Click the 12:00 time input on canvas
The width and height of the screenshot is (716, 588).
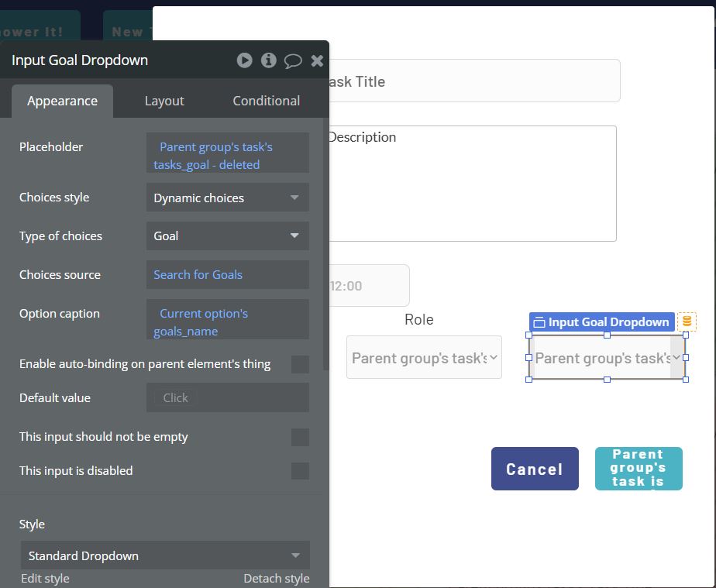369,286
